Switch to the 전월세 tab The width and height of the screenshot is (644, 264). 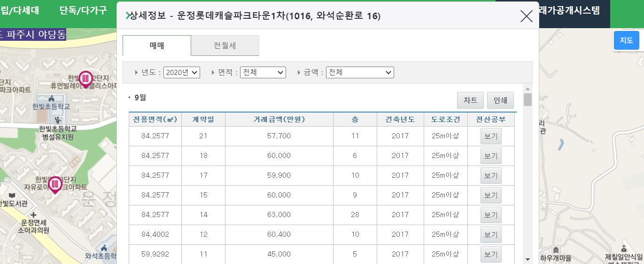pyautogui.click(x=225, y=45)
